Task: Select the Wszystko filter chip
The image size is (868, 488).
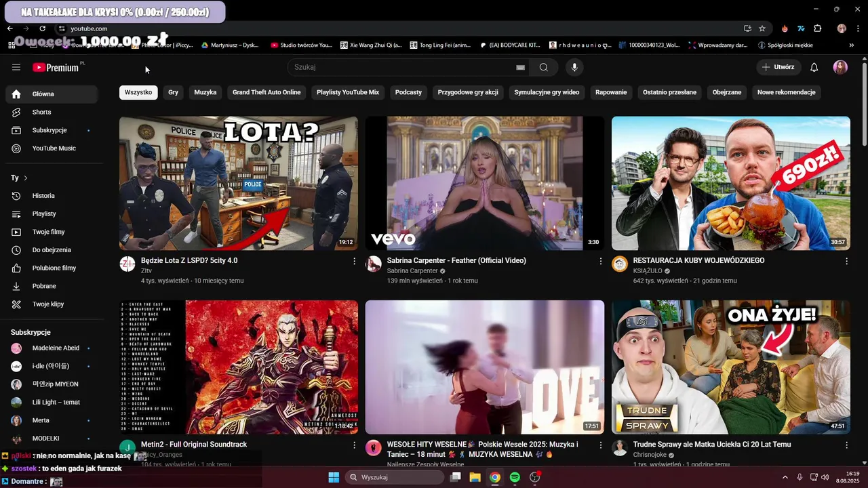Action: 138,92
